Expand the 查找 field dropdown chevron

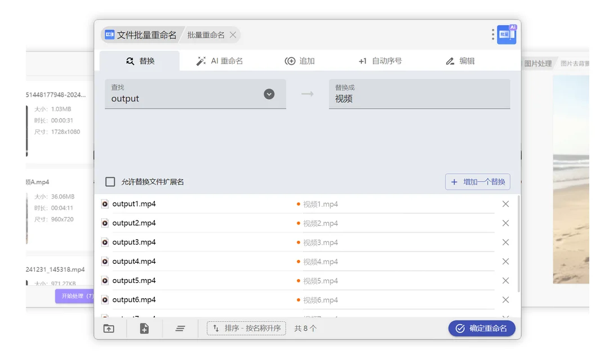coord(269,94)
